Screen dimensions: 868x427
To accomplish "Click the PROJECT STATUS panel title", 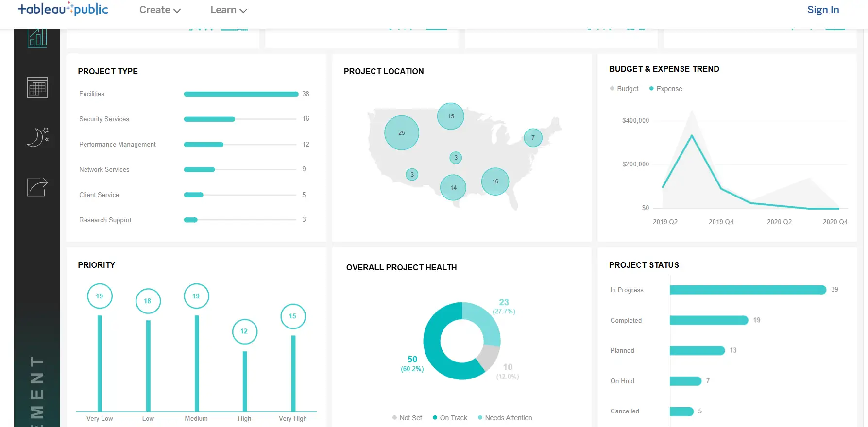I will click(644, 265).
